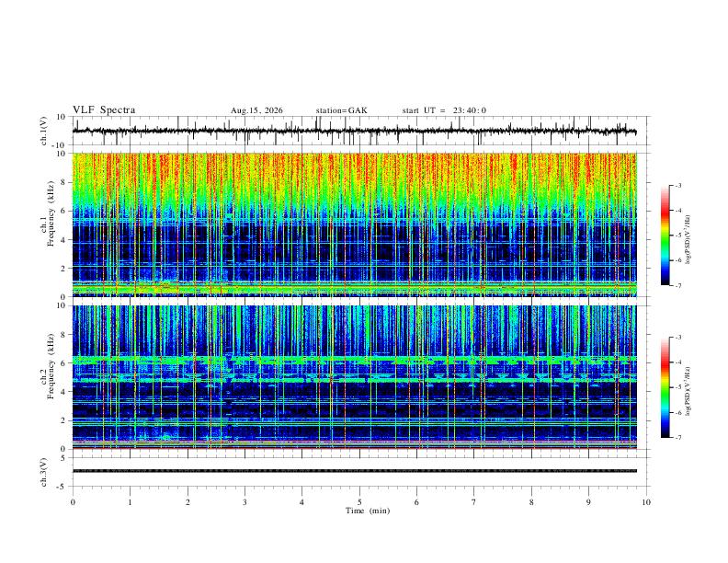
Task: Click the ch.1 top colorbar scale
Action: click(x=665, y=236)
